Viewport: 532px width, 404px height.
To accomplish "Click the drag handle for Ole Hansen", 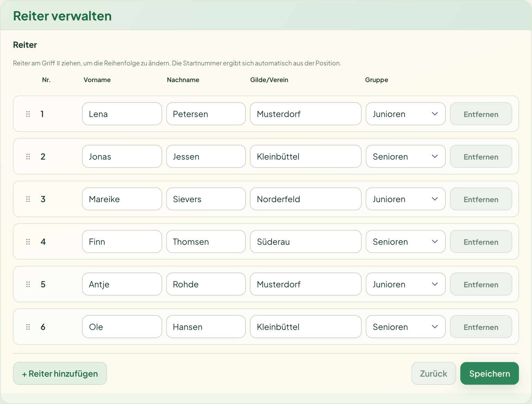I will coord(28,327).
